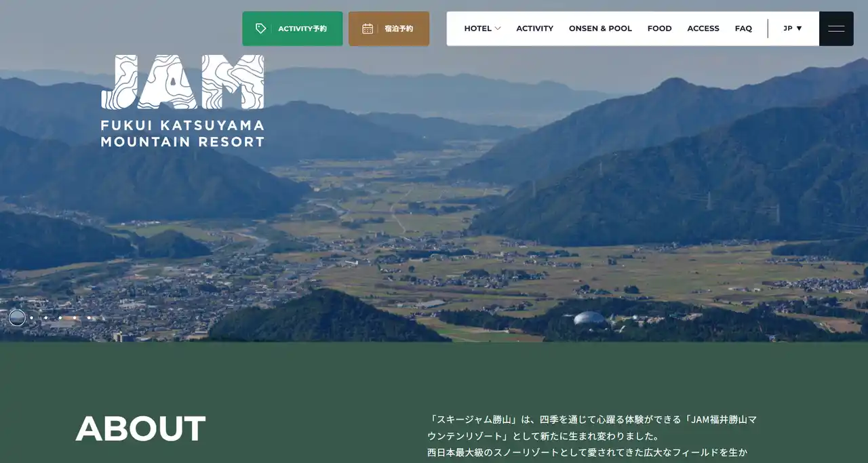Go to the last carousel slide dot
Screen dimensions: 868x463
88,317
